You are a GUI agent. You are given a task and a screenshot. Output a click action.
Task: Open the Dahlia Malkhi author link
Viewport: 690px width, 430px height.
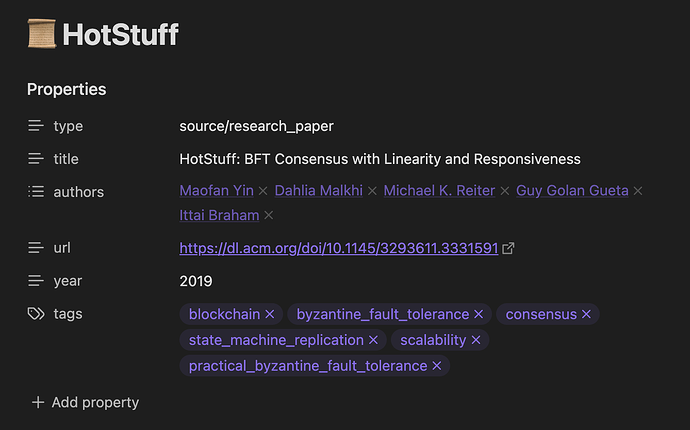(319, 191)
